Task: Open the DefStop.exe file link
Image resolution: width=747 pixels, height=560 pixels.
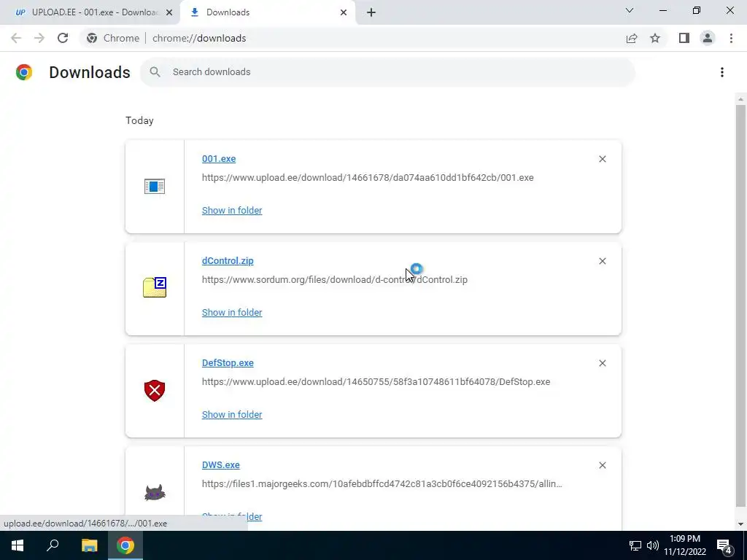Action: coord(228,363)
